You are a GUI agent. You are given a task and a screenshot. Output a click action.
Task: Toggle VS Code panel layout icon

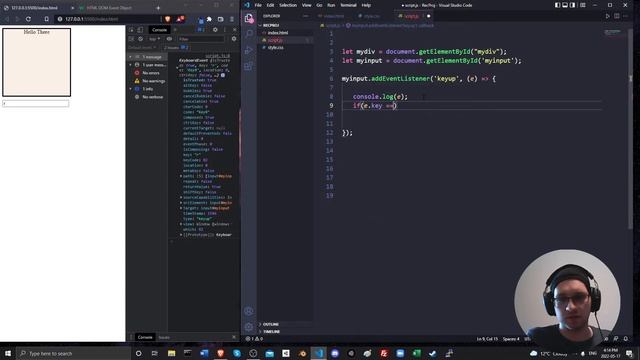(x=565, y=5)
